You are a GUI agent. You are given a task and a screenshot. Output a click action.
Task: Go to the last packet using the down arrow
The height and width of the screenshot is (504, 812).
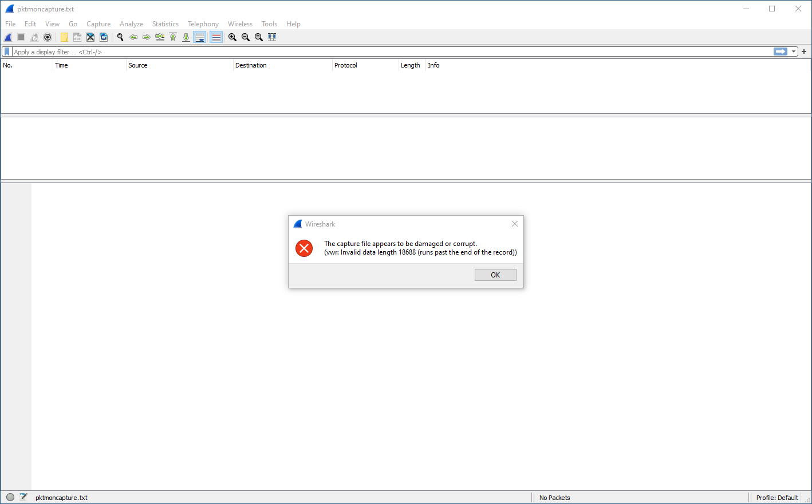(x=186, y=37)
